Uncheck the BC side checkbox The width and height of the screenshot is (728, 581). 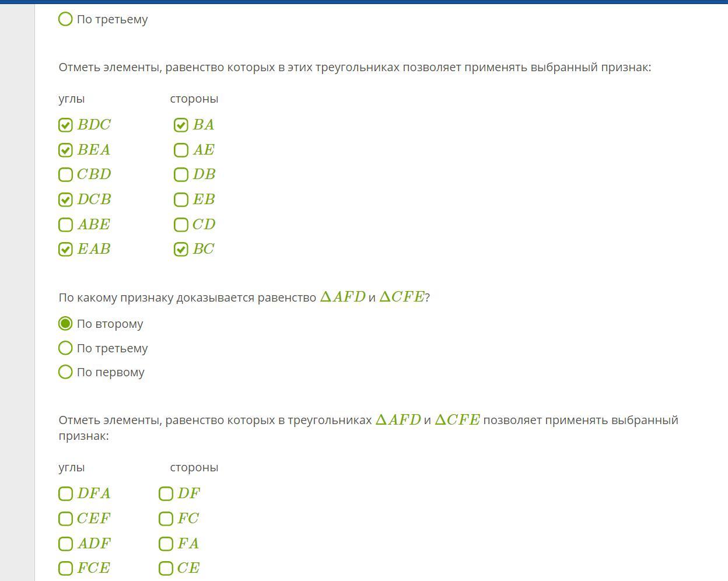[181, 249]
